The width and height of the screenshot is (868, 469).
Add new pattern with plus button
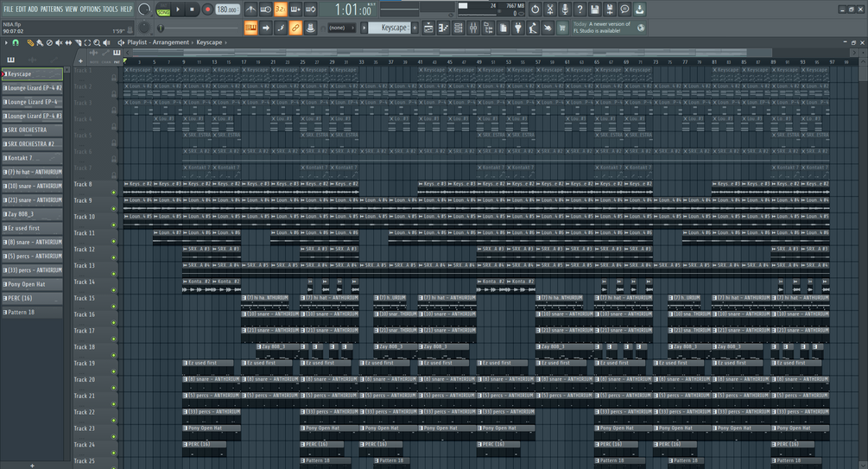414,28
